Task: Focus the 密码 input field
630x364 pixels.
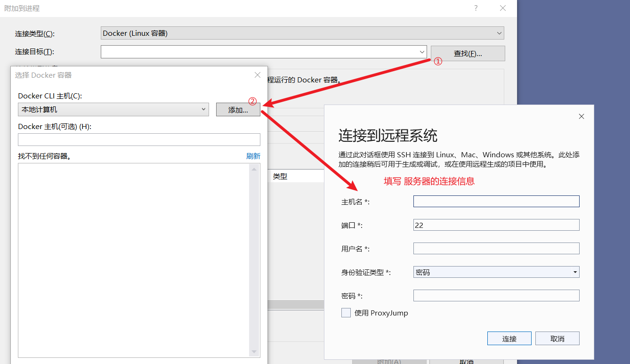Action: pyautogui.click(x=496, y=296)
